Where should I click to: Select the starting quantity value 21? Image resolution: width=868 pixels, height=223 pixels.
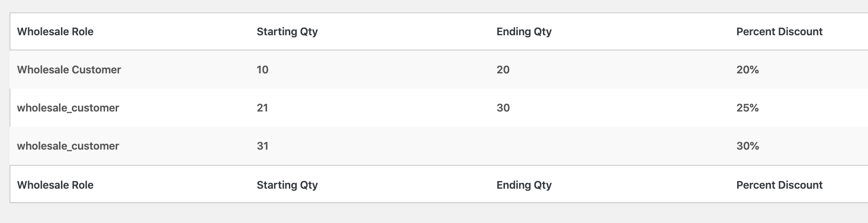pos(263,108)
